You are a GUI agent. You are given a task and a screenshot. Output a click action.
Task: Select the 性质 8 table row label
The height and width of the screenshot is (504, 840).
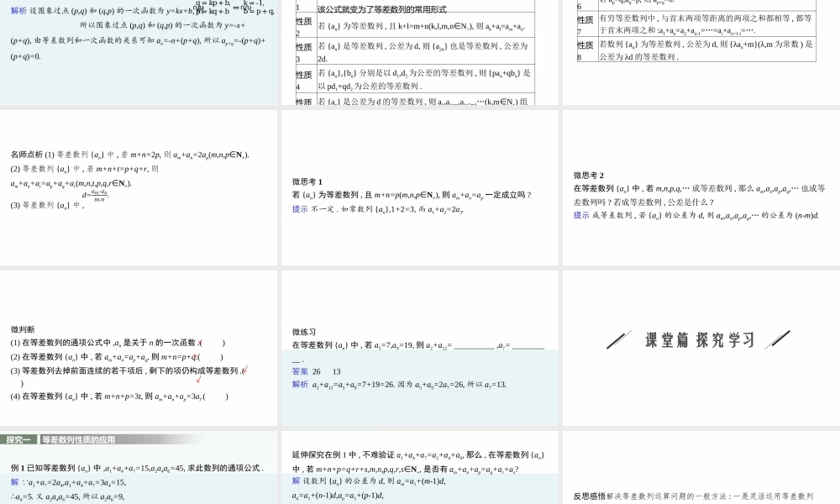click(x=585, y=50)
